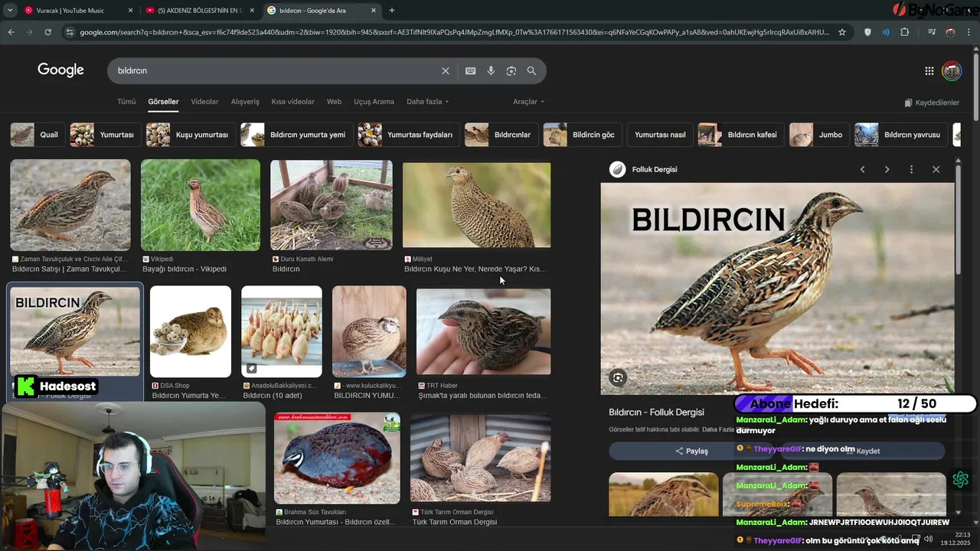The height and width of the screenshot is (551, 980).
Task: Show the next image in the preview panel
Action: 887,169
